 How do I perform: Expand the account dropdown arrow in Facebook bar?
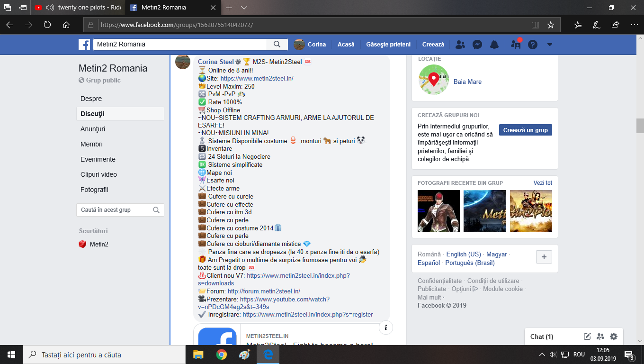[550, 45]
